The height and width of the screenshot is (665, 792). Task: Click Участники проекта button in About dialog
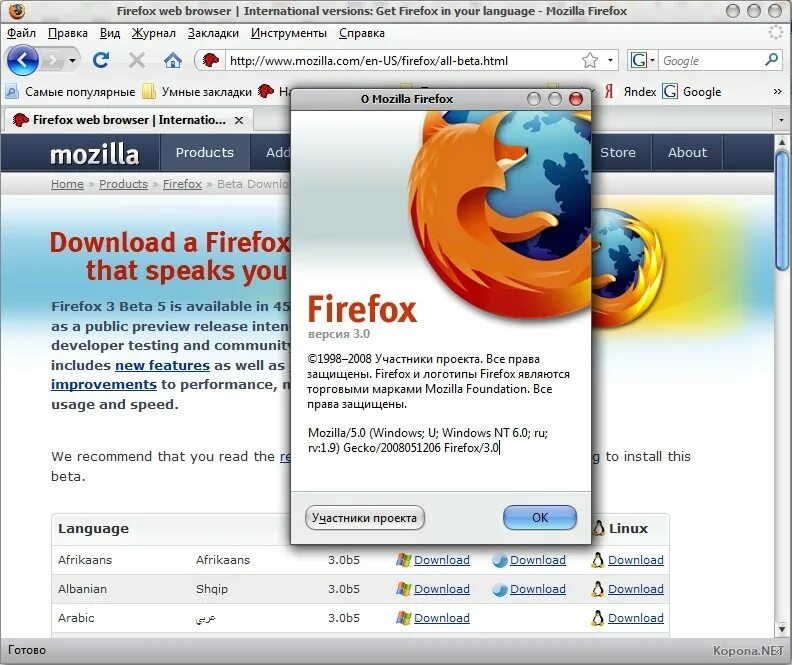coord(364,518)
